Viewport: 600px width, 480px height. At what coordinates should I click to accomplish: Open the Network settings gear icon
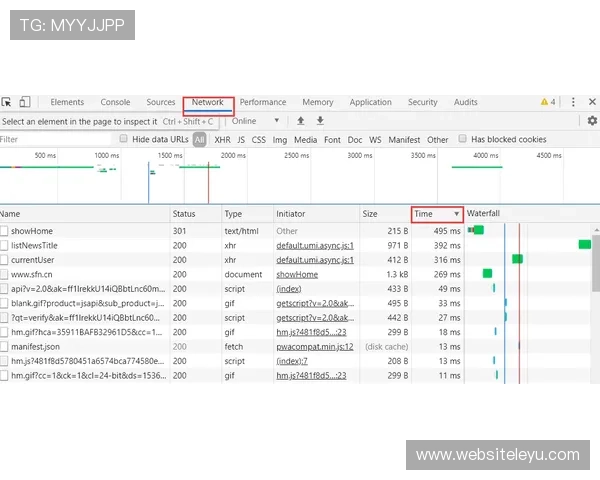point(591,121)
